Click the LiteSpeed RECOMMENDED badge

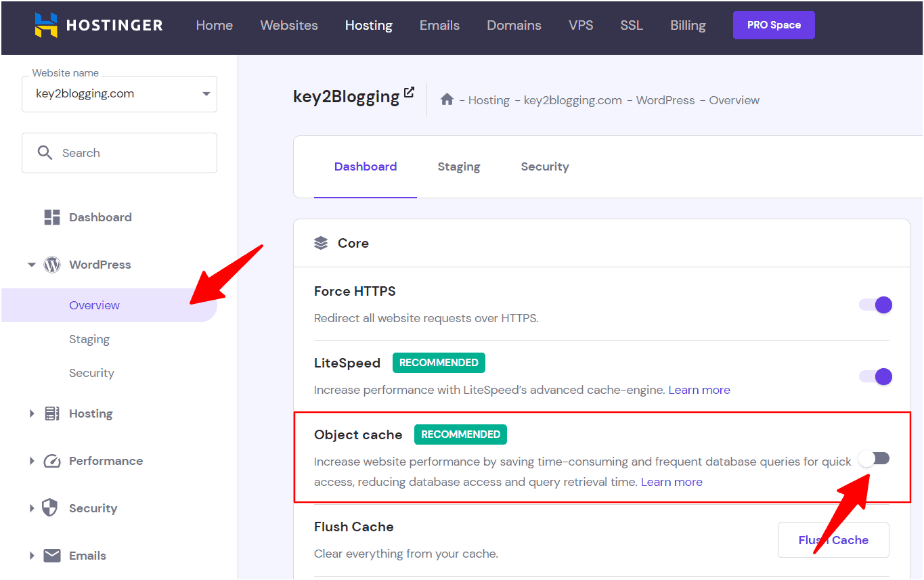click(x=439, y=363)
